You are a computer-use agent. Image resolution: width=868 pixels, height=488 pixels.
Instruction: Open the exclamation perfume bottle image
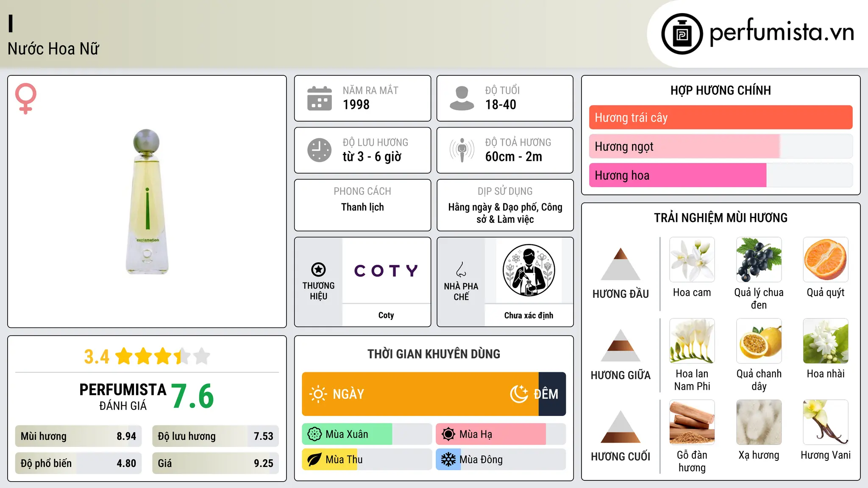click(x=147, y=202)
